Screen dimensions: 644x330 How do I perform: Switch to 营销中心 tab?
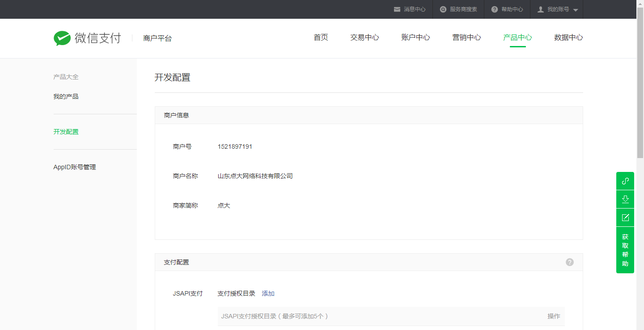pos(466,38)
